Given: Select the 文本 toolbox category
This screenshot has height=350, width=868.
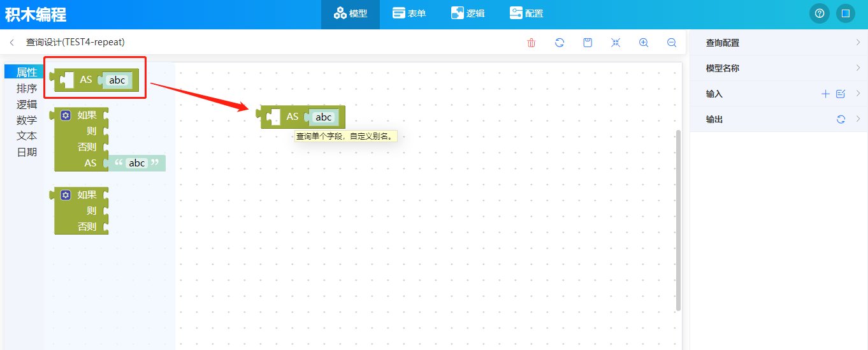Looking at the screenshot, I should (27, 136).
